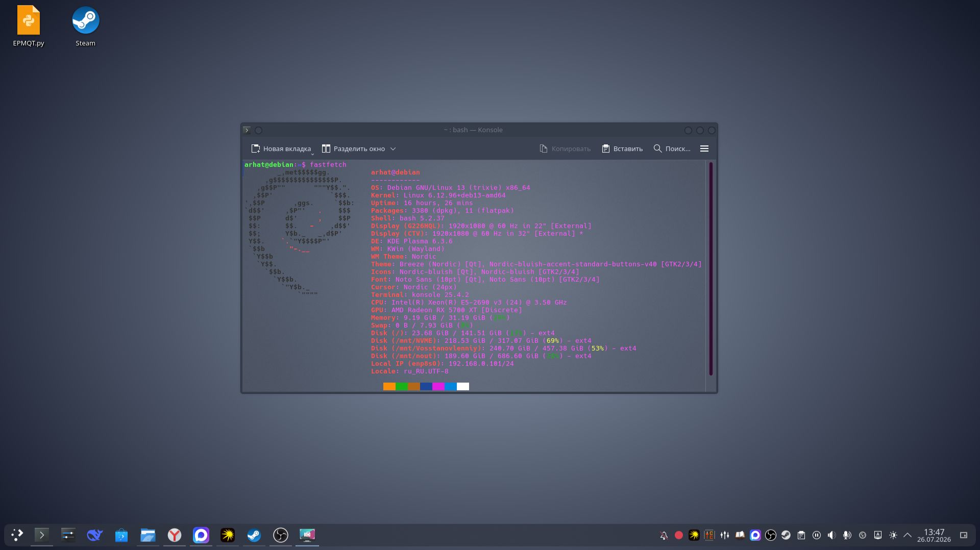980x550 pixels.
Task: Click 'bash 5.2.37' shell text
Action: pos(422,218)
